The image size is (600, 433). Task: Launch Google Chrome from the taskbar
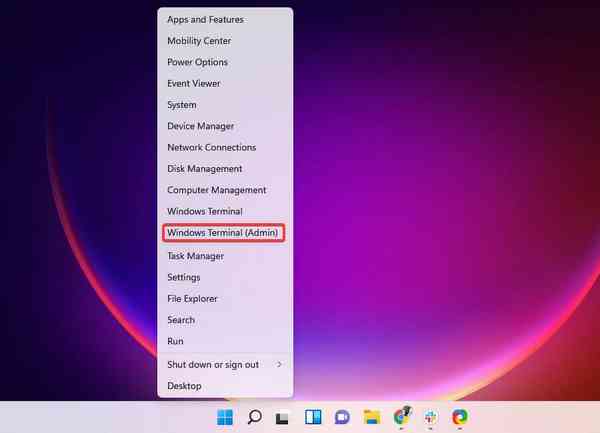[401, 417]
